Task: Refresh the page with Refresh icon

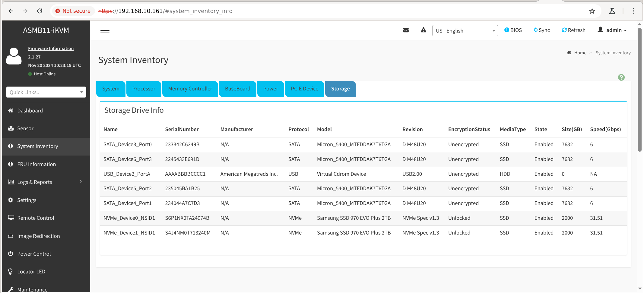Action: (x=564, y=30)
